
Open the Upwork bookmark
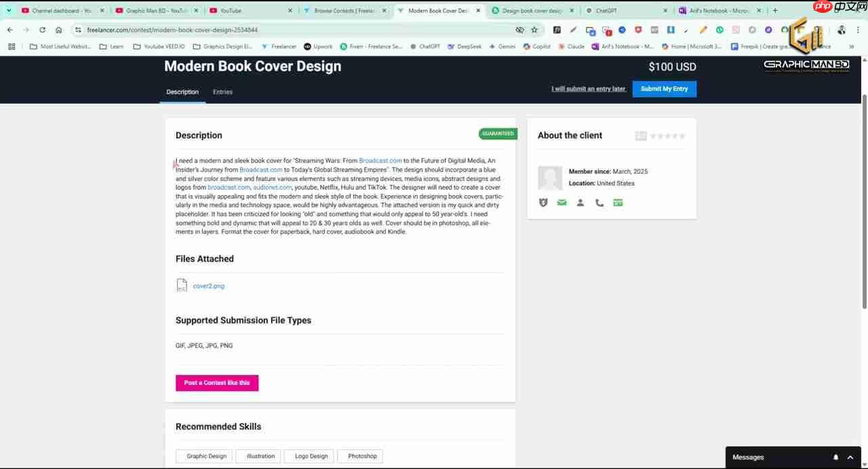(x=318, y=47)
